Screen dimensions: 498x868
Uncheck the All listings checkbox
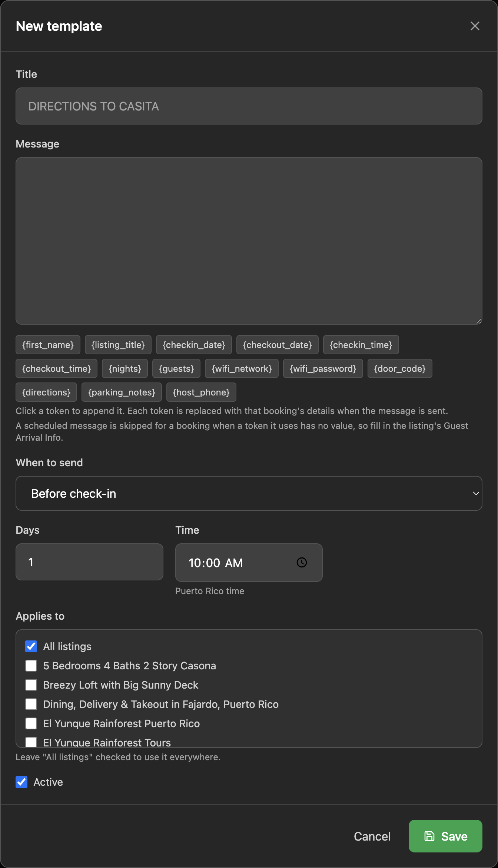coord(31,646)
